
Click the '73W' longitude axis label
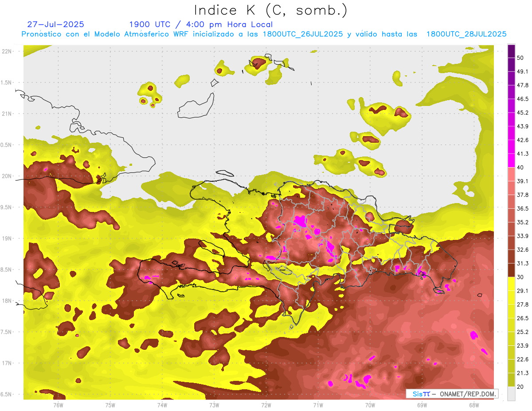click(214, 405)
